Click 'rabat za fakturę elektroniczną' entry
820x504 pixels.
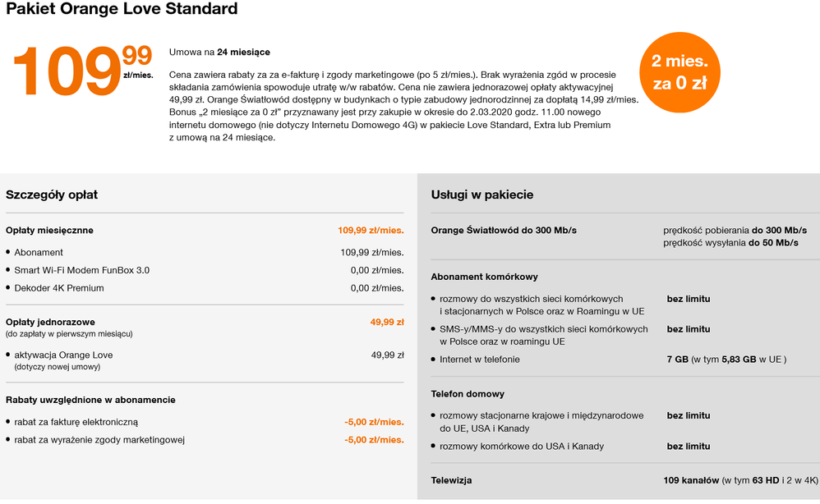(76, 422)
